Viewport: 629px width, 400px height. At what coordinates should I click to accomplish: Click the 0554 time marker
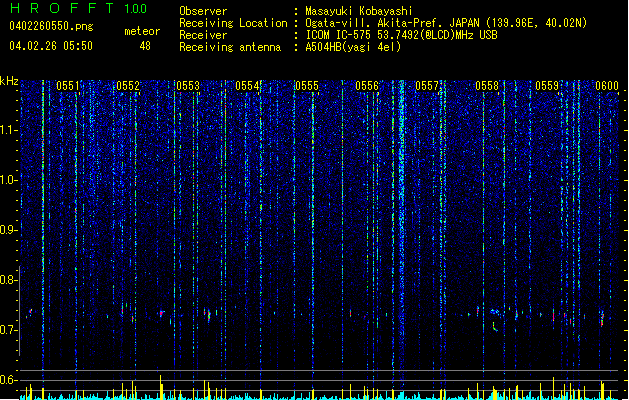pos(247,86)
